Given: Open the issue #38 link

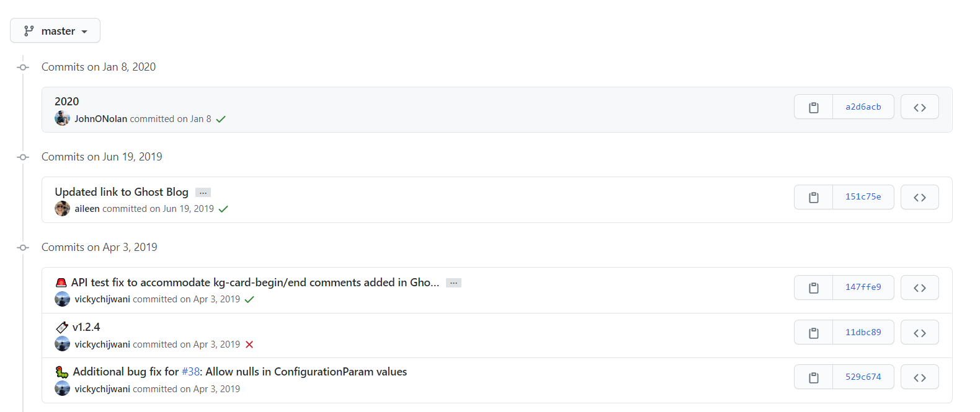Looking at the screenshot, I should point(190,372).
